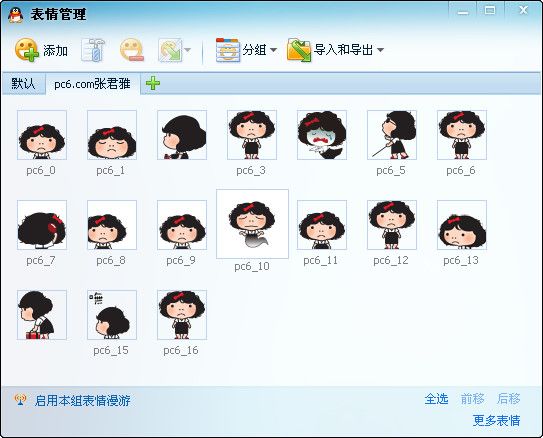Screen dimensions: 543x438
Task: Close the 表情管理 window
Action: [523, 10]
